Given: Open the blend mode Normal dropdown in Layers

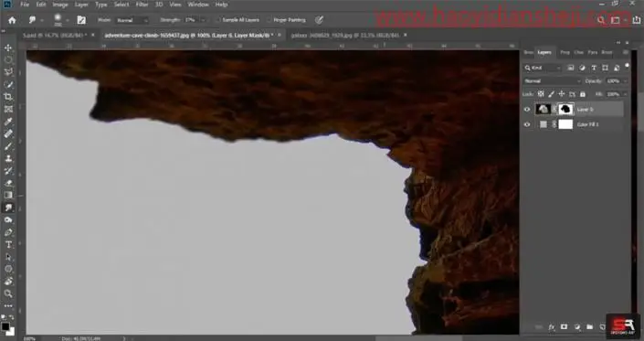Looking at the screenshot, I should tap(552, 81).
